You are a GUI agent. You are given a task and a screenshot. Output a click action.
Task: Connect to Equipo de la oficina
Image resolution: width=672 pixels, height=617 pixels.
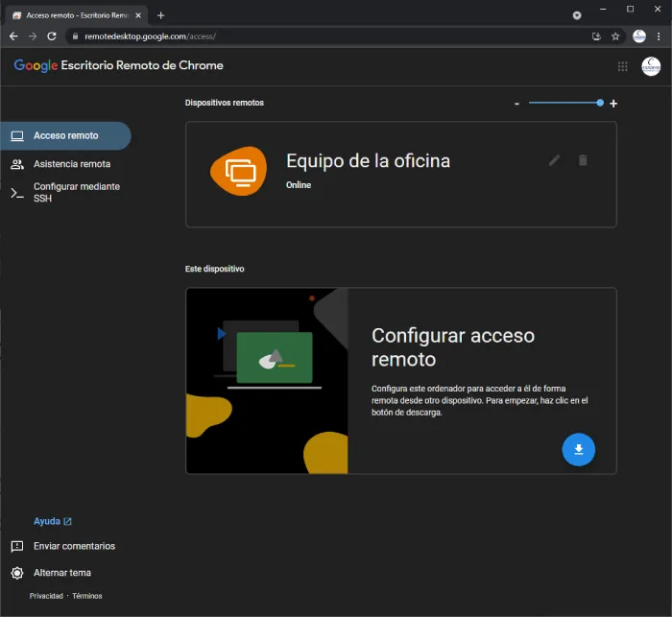[x=400, y=174]
